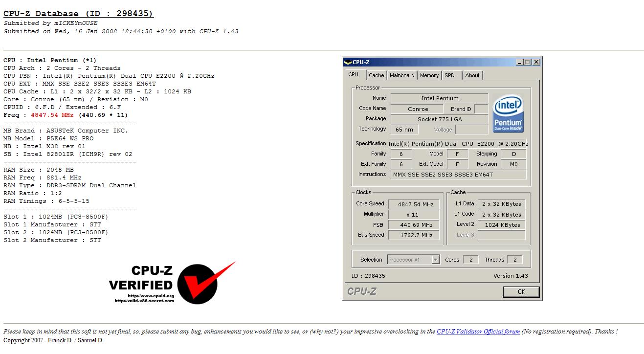
Task: Click the Multiplier value x 11
Action: [x=414, y=215]
